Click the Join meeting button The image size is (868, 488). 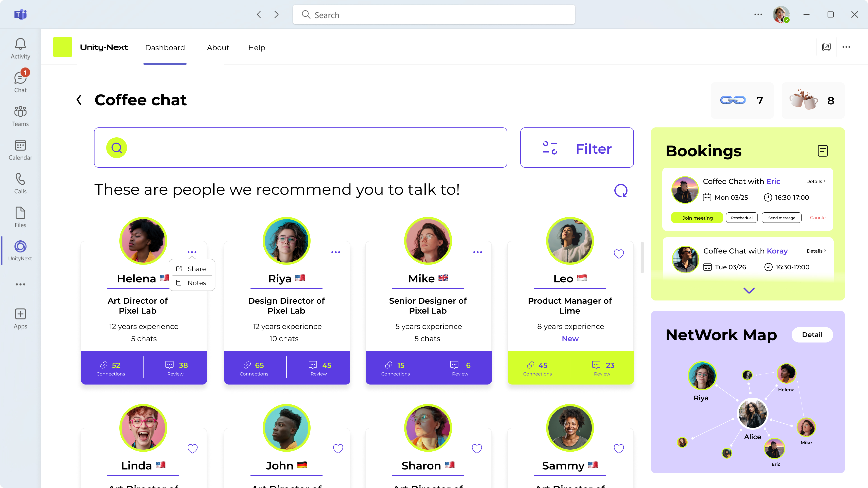tap(697, 218)
